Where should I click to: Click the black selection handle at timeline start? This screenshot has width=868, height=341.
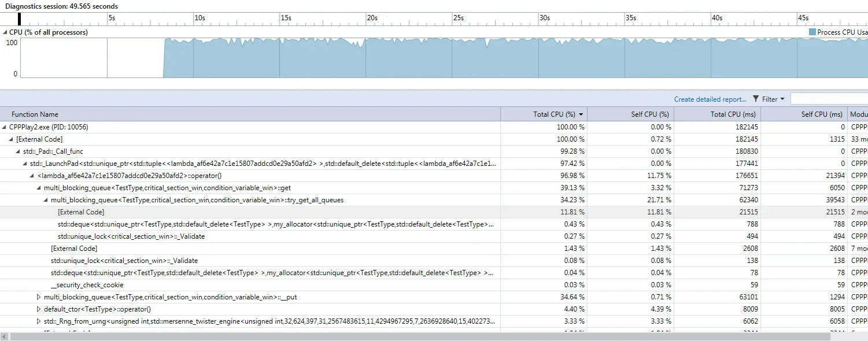(x=20, y=19)
